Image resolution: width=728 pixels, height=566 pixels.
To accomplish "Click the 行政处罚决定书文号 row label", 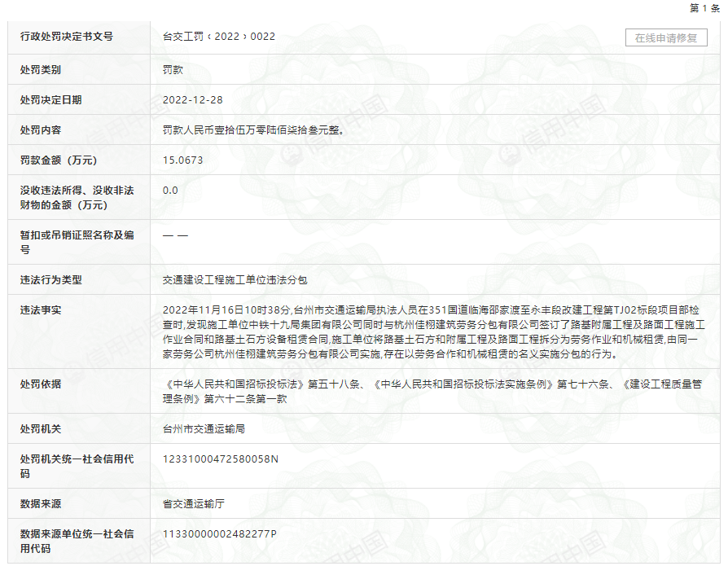I will pos(66,37).
